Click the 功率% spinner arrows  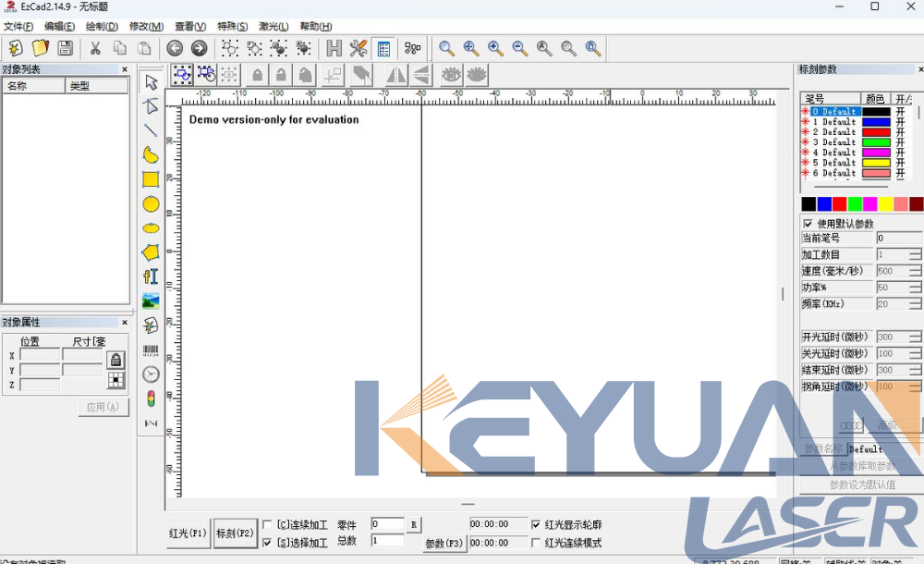(x=915, y=288)
